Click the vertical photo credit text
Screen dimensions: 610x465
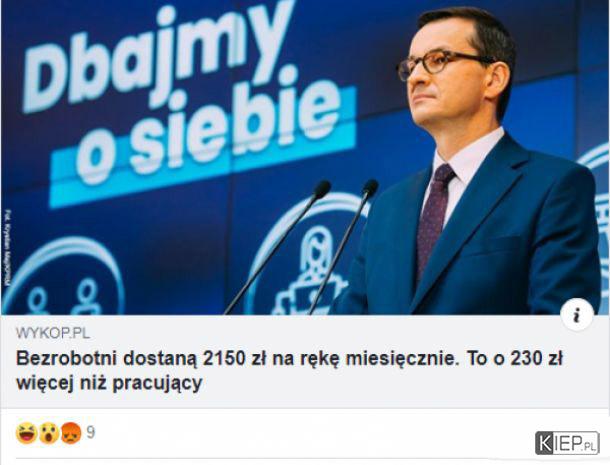pyautogui.click(x=9, y=249)
